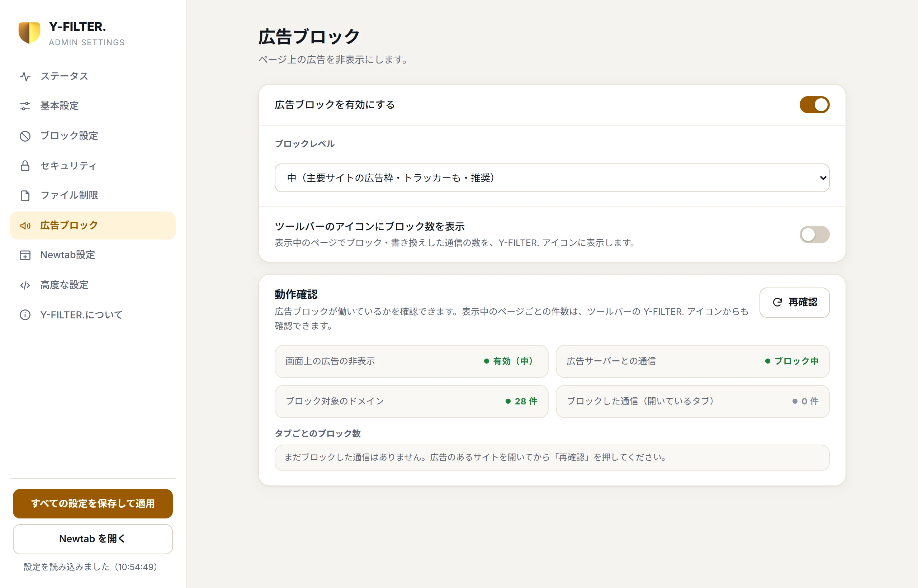Viewport: 918px width, 588px height.
Task: Select Newtab設定 in sidebar
Action: pyautogui.click(x=93, y=255)
